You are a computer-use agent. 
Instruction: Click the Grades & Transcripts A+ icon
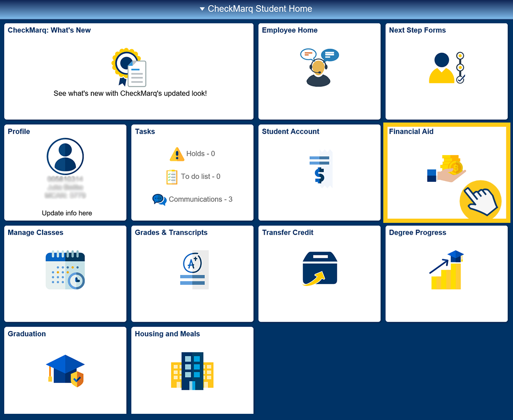coord(192,270)
